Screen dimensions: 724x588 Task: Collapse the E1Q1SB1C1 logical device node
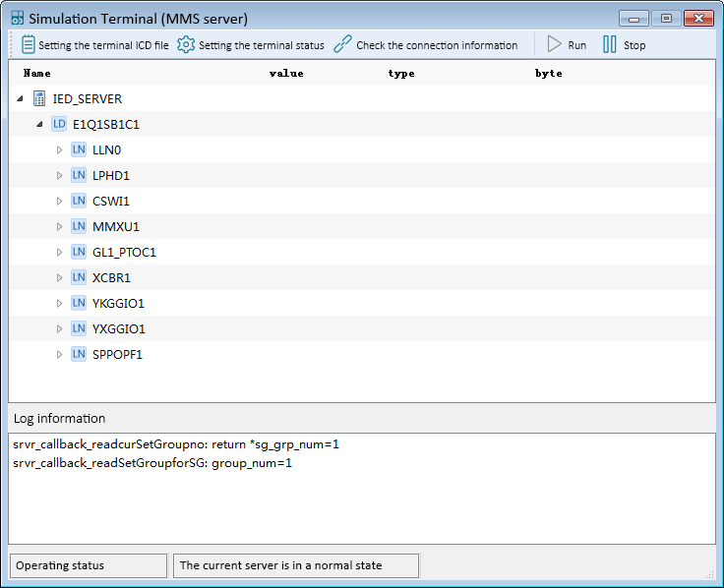(x=39, y=125)
